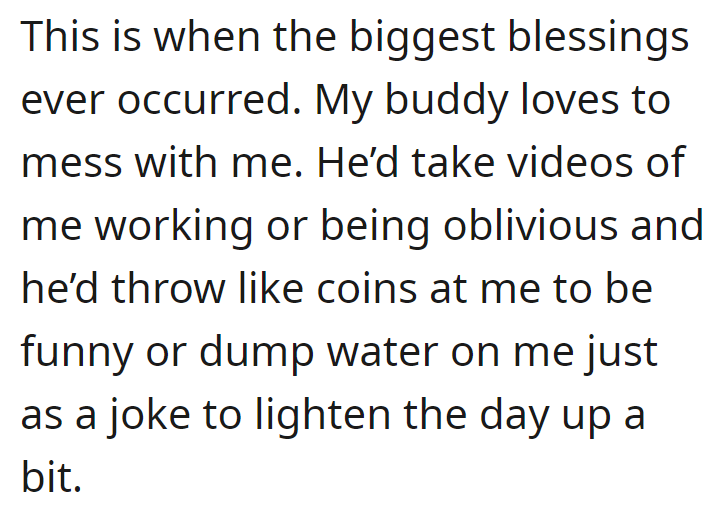
Task: Click the word "throw"
Action: click(169, 288)
